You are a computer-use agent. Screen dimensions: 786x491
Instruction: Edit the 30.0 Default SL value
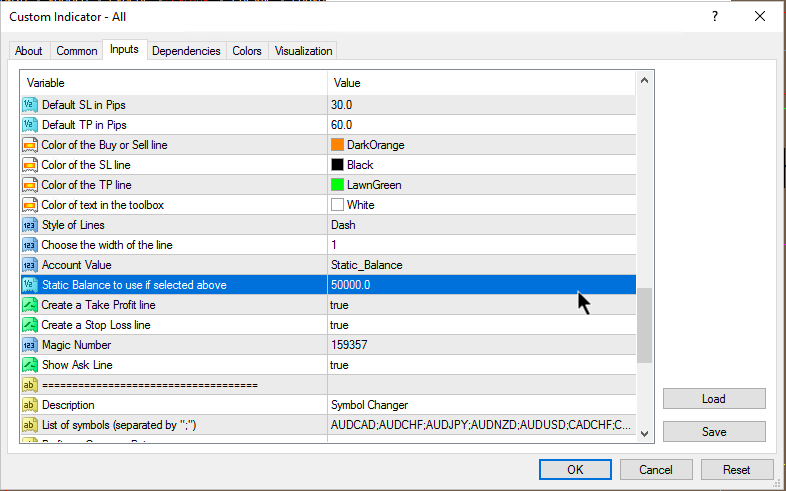[x=481, y=105]
